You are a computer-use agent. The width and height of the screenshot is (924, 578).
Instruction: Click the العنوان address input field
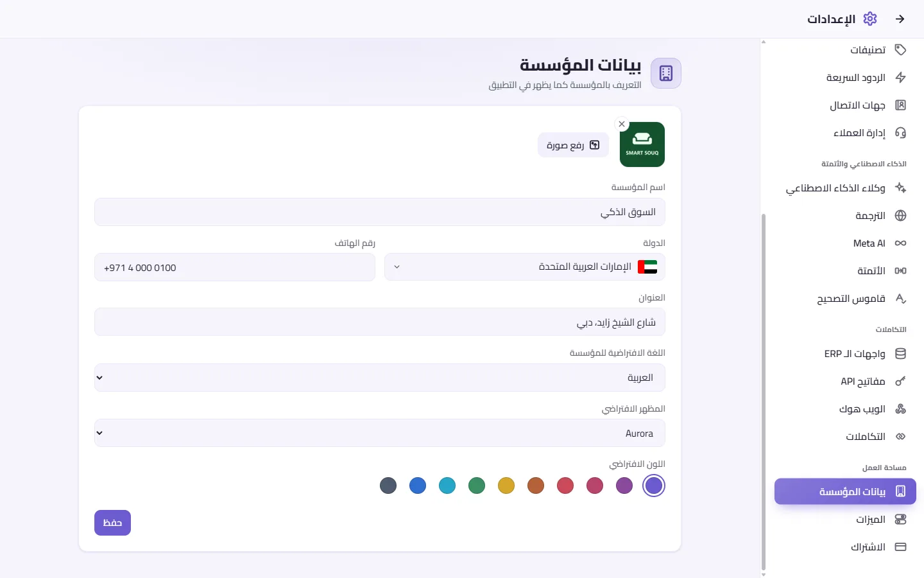click(380, 322)
